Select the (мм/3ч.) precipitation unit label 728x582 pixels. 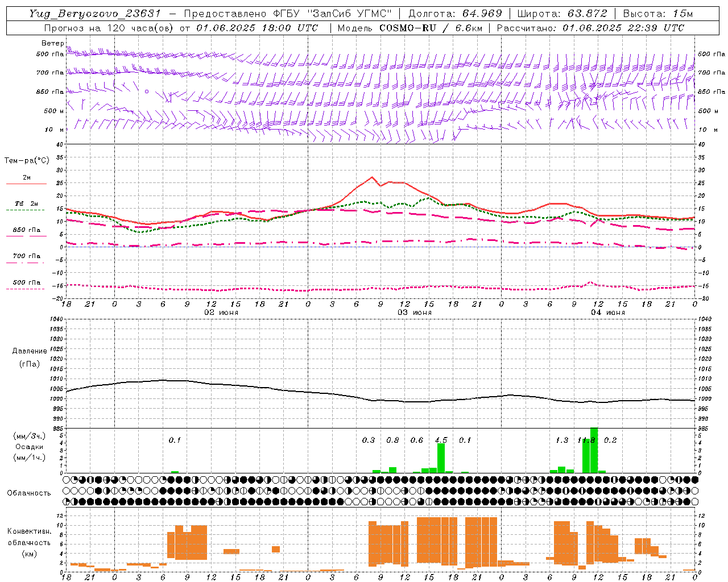coord(28,436)
